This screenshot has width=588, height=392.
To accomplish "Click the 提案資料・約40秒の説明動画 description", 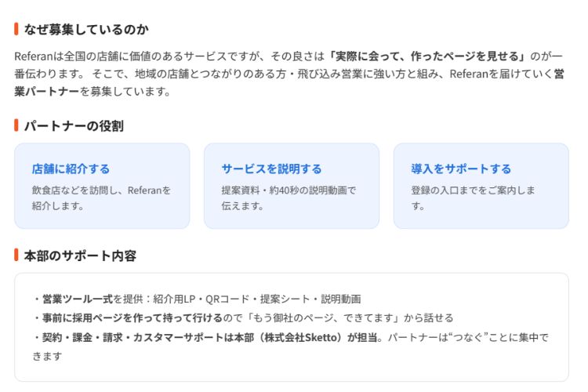I will pyautogui.click(x=289, y=198).
